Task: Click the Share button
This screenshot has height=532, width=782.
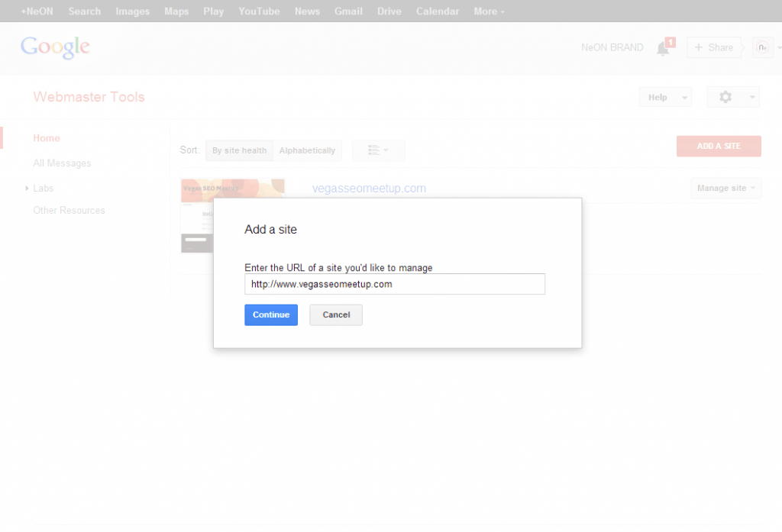Action: 714,47
